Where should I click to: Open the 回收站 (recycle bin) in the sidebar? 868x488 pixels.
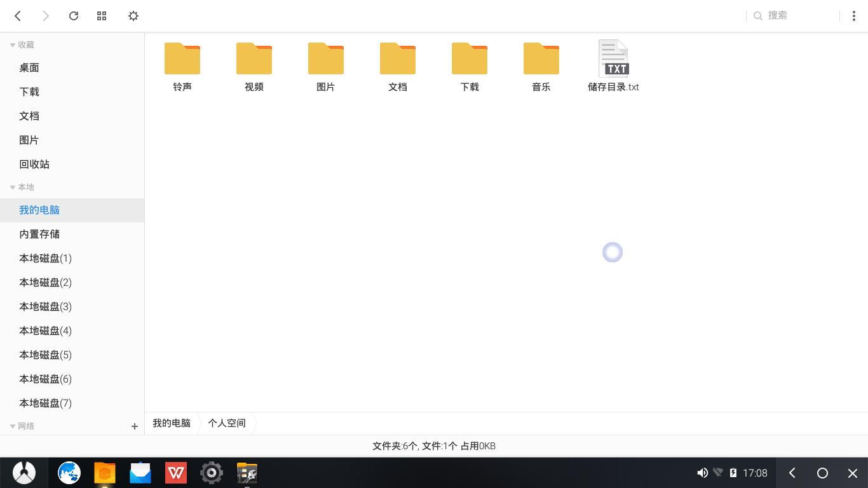click(x=34, y=164)
